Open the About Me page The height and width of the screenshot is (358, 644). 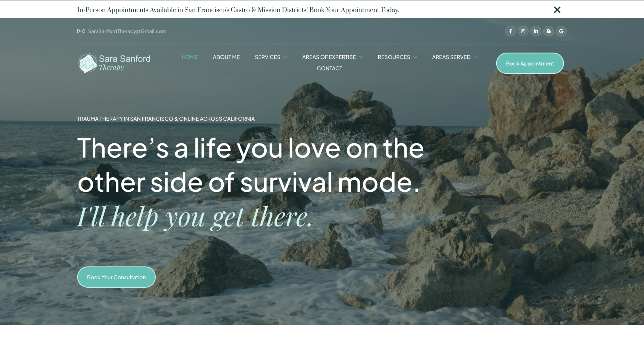click(x=226, y=57)
